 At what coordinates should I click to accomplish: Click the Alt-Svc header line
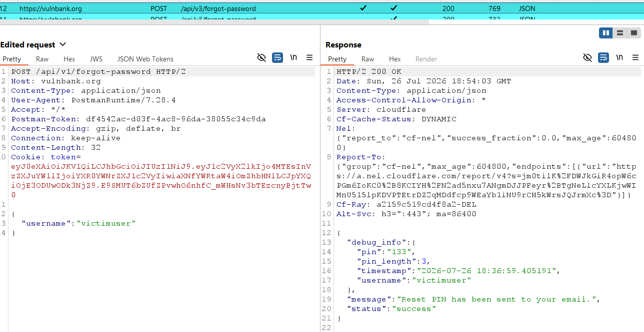[x=406, y=214]
